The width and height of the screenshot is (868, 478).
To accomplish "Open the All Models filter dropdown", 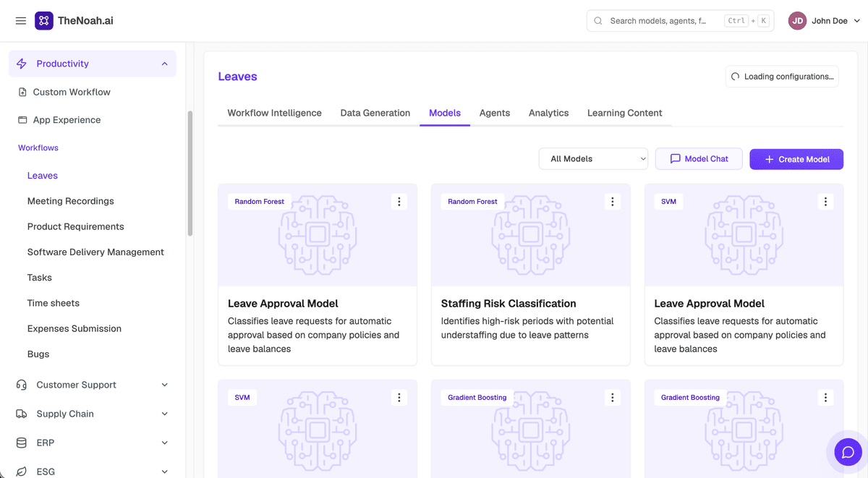I will (x=593, y=159).
